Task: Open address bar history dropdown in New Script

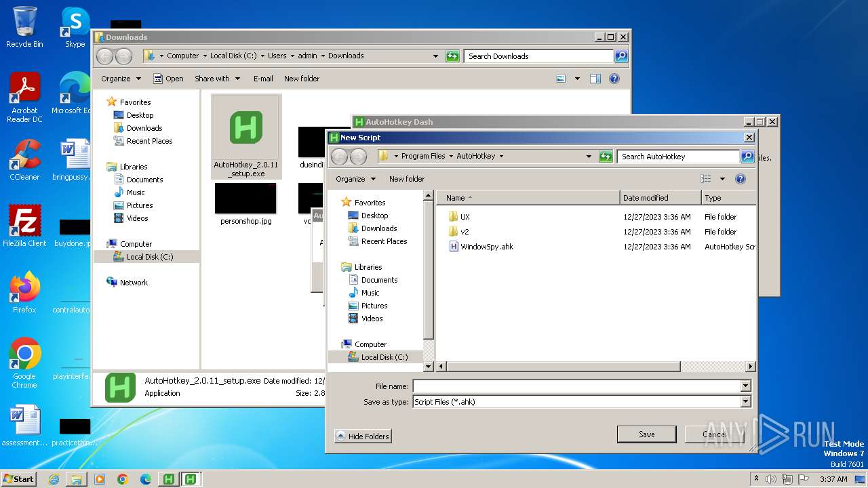Action: click(x=589, y=157)
